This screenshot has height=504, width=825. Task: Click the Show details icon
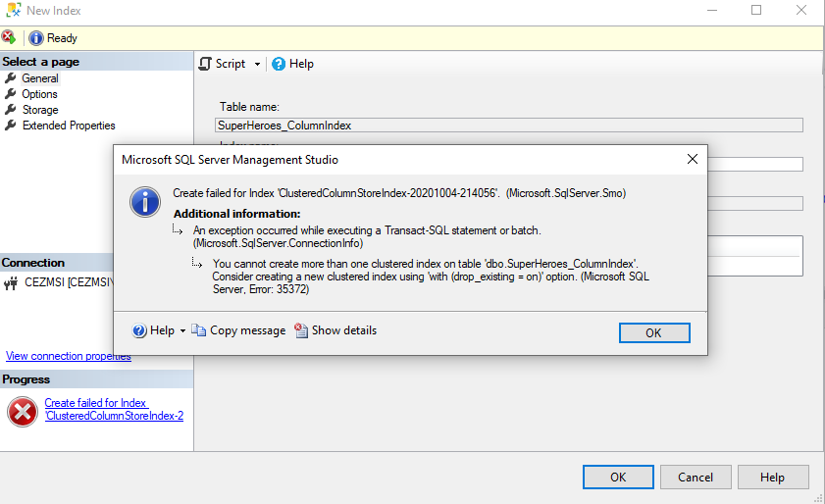(301, 330)
